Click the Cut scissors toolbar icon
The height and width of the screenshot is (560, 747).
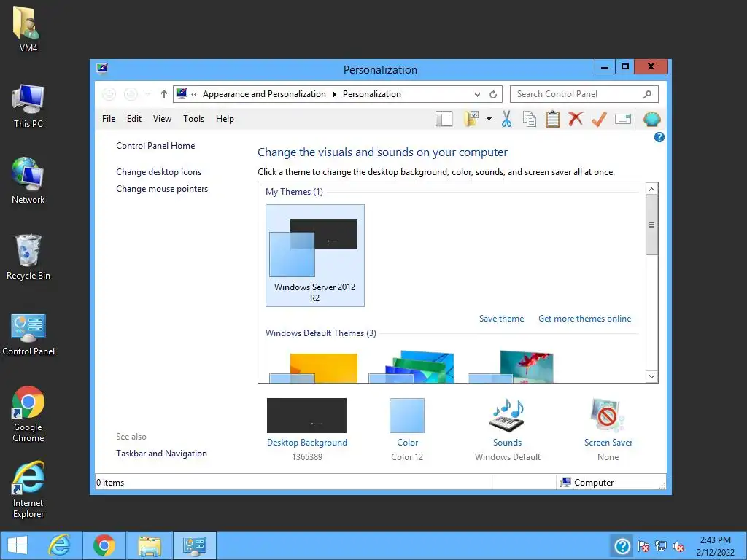click(x=506, y=119)
